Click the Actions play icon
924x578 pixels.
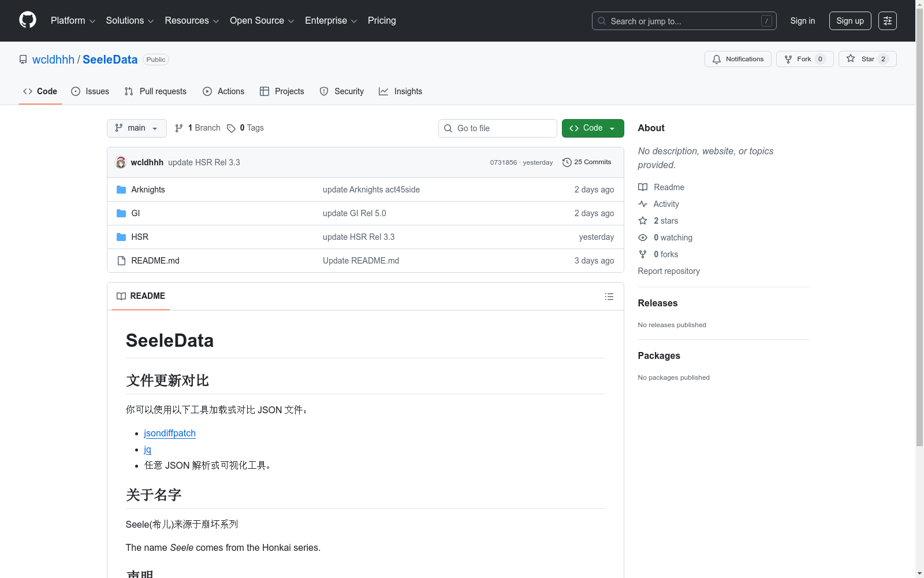[x=207, y=91]
